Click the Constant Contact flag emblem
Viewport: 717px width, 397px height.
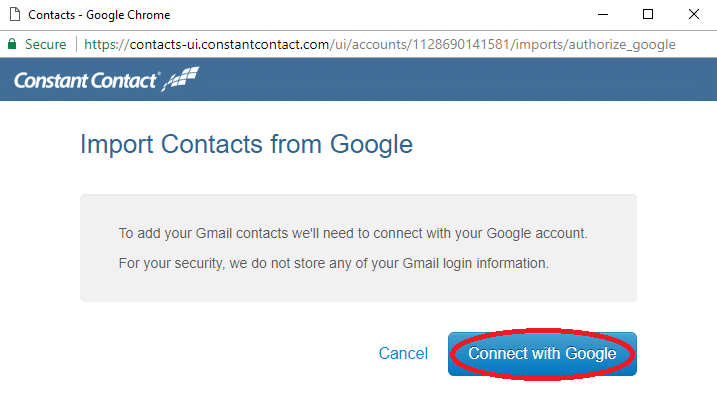(181, 79)
